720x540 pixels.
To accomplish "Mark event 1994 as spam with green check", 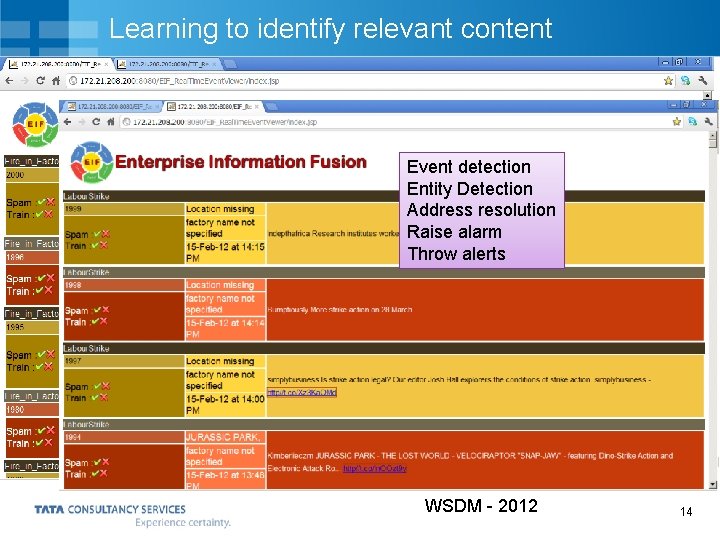I will 97,462.
